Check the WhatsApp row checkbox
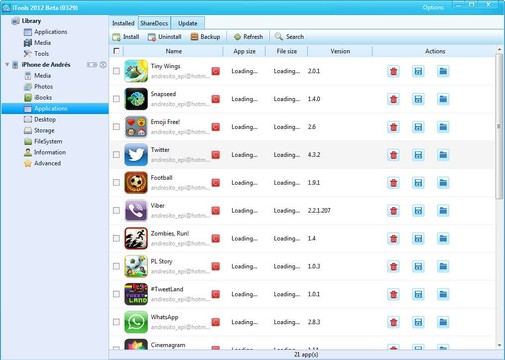This screenshot has height=360, width=505. coord(116,322)
